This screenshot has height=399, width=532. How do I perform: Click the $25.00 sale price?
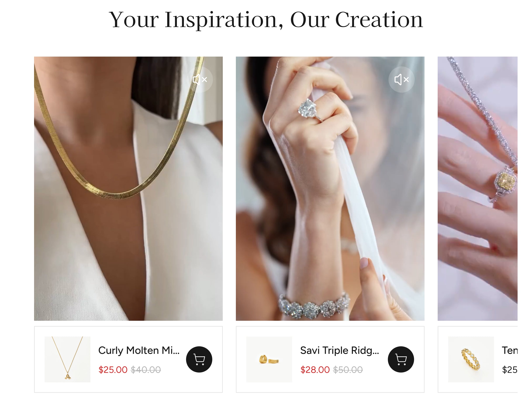113,370
